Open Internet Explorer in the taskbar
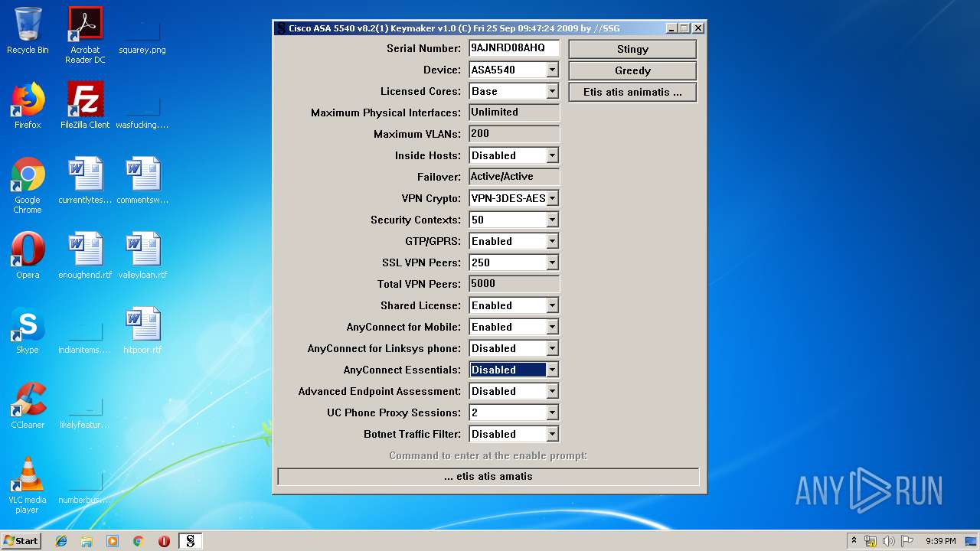Viewport: 980px width, 551px height. (61, 541)
